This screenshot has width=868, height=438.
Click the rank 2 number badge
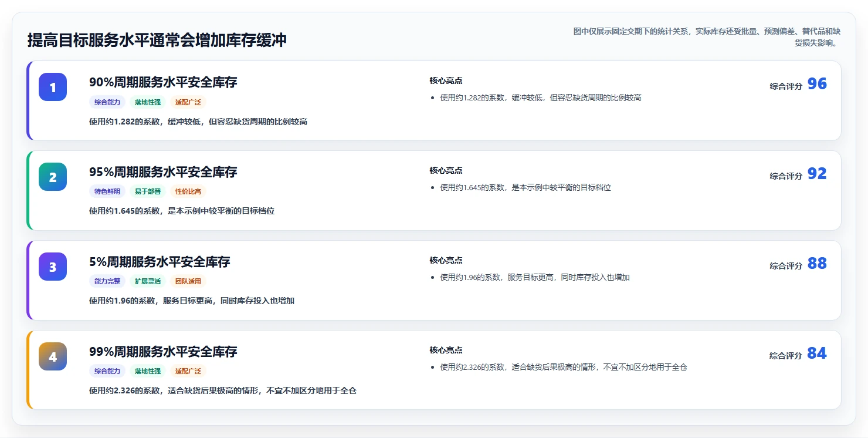pyautogui.click(x=53, y=177)
